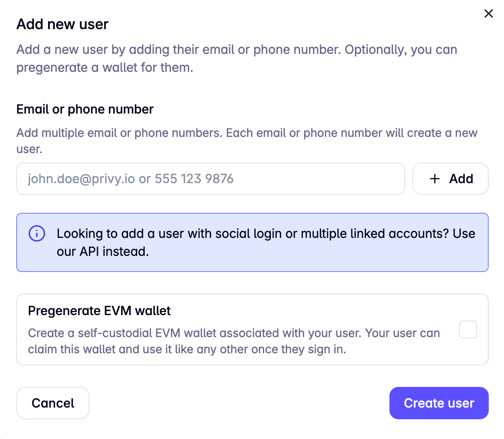Image resolution: width=504 pixels, height=439 pixels.
Task: Click the 'Pregenerate EVM wallet' title
Action: [x=99, y=311]
